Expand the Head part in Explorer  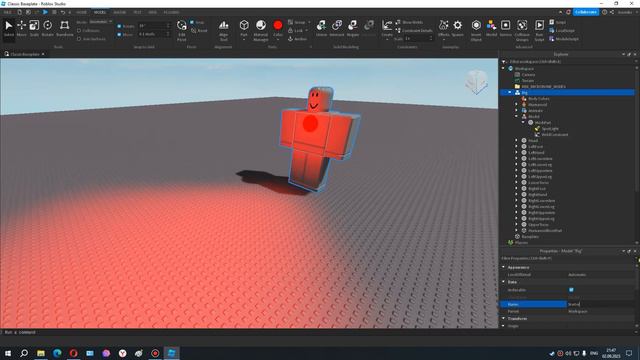coord(516,140)
